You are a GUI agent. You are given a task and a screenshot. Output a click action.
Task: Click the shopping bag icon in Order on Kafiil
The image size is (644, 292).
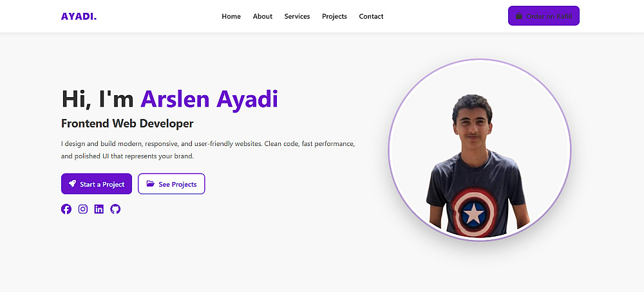point(518,16)
